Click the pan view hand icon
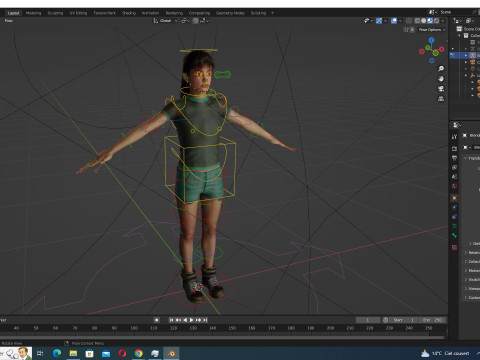The image size is (480, 360). (x=441, y=79)
